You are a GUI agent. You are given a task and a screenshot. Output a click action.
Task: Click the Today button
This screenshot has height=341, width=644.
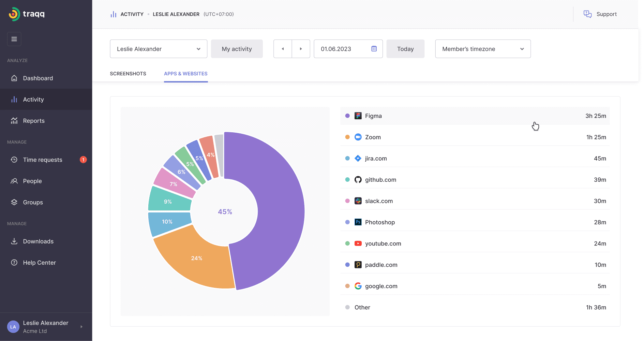[x=405, y=49]
